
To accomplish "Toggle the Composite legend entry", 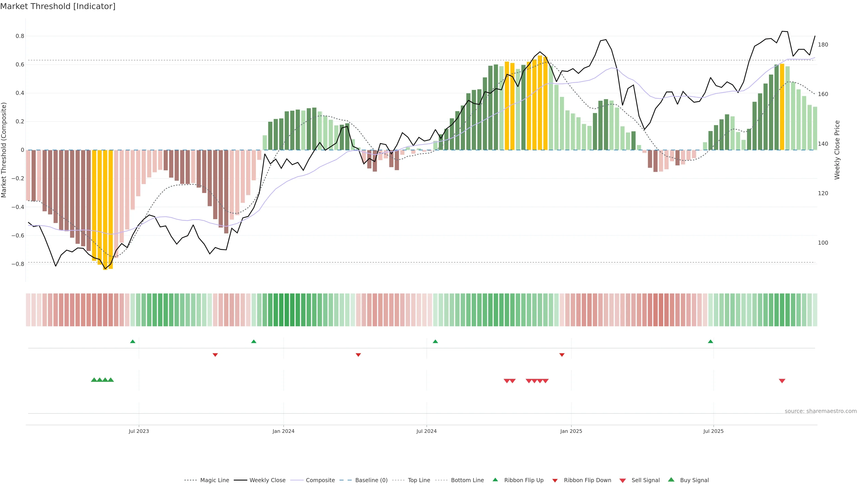I will click(x=320, y=480).
